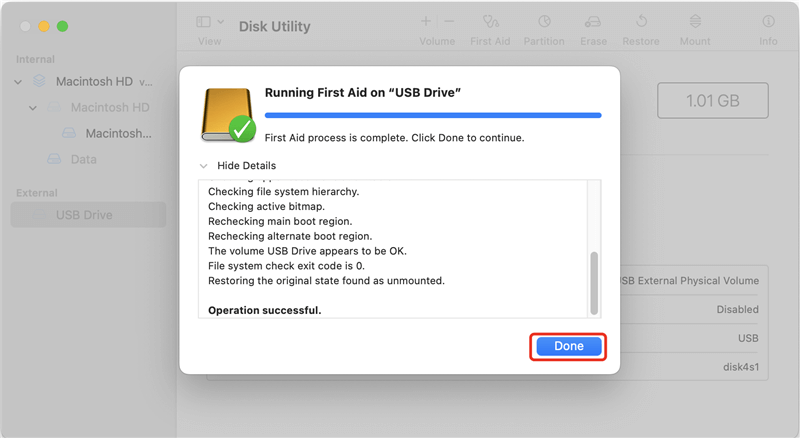The image size is (800, 438).
Task: Select the Data volume in sidebar
Action: click(x=83, y=160)
